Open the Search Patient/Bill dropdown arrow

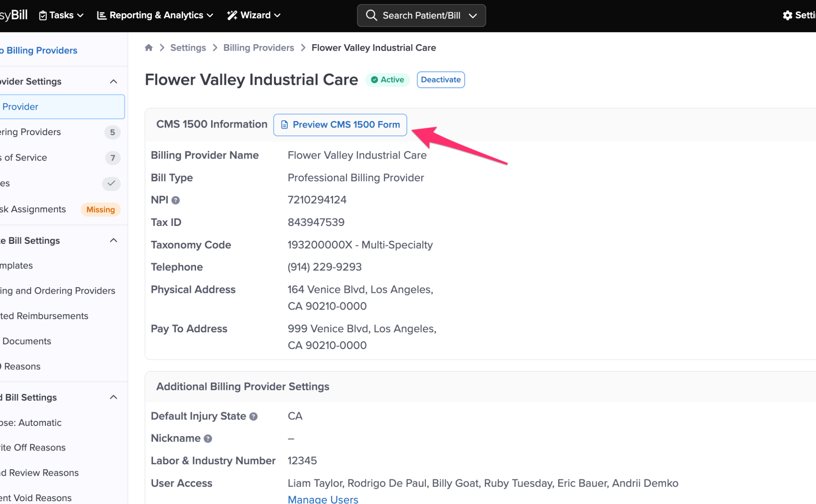coord(473,16)
